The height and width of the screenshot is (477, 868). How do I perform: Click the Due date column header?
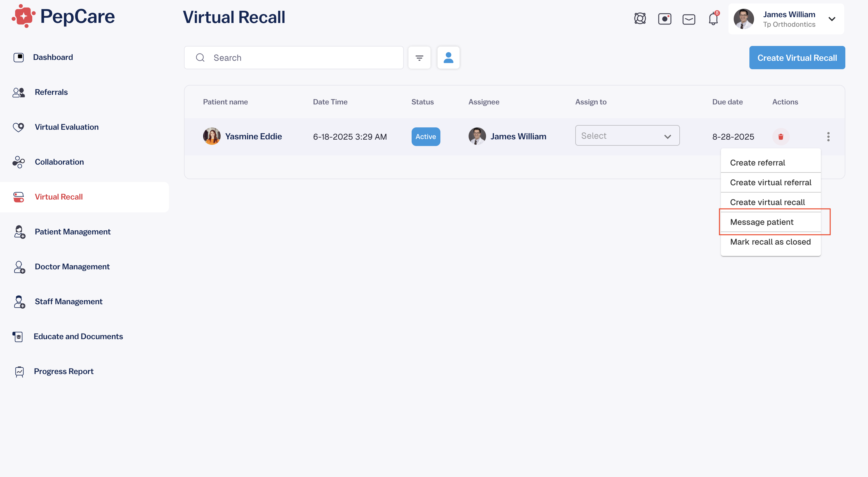click(727, 102)
